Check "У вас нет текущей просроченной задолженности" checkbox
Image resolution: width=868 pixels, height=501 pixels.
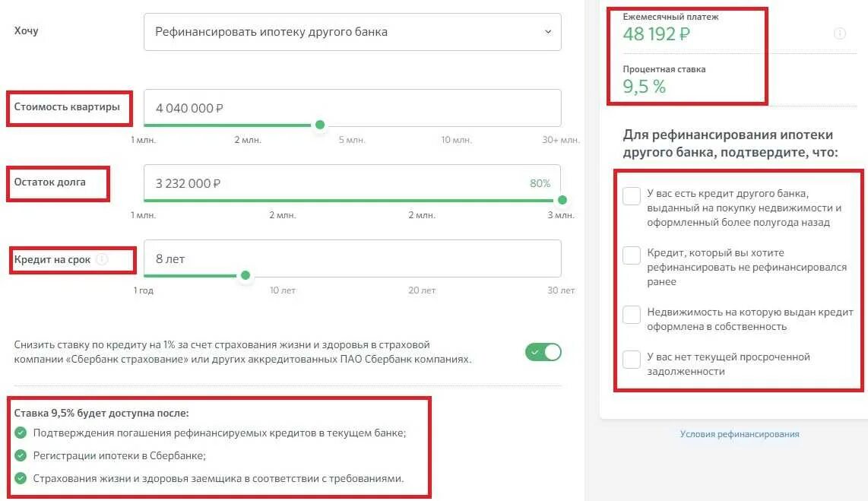coord(631,360)
